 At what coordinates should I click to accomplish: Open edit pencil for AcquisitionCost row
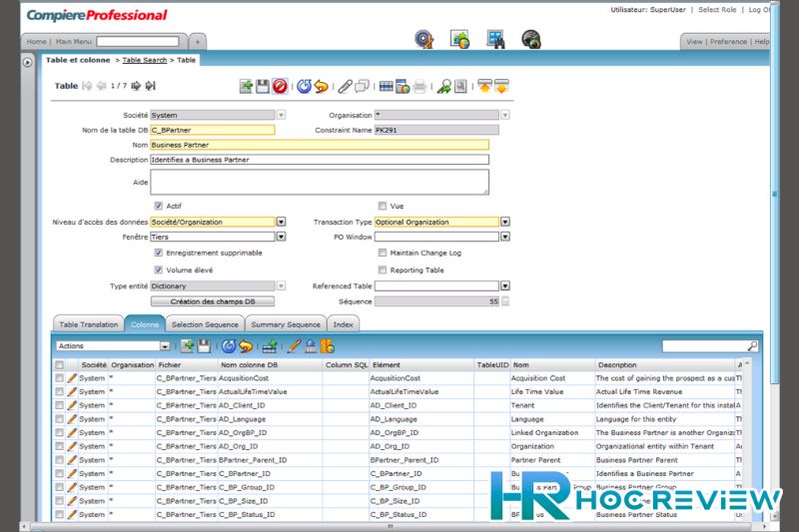[72, 378]
